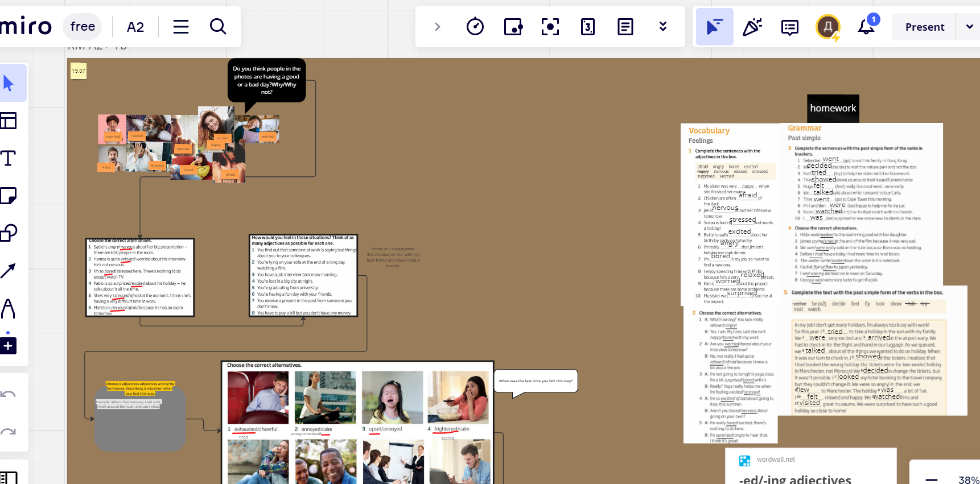Select the 19:07 sticky note
980x484 pixels.
click(79, 71)
